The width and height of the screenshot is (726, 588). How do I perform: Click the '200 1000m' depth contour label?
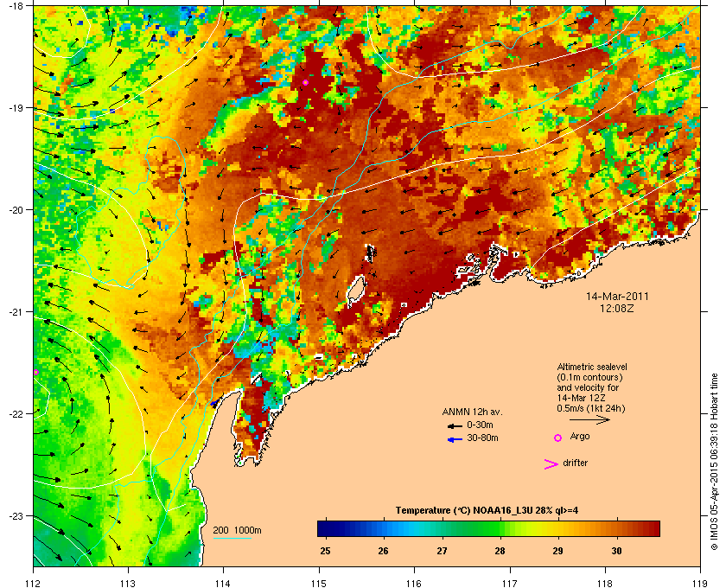237,531
